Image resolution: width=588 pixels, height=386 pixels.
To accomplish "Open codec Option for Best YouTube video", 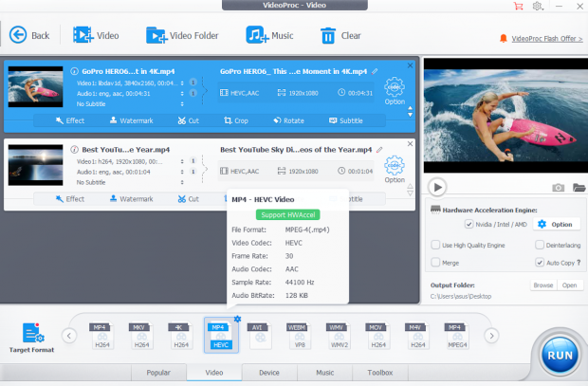I will (395, 169).
